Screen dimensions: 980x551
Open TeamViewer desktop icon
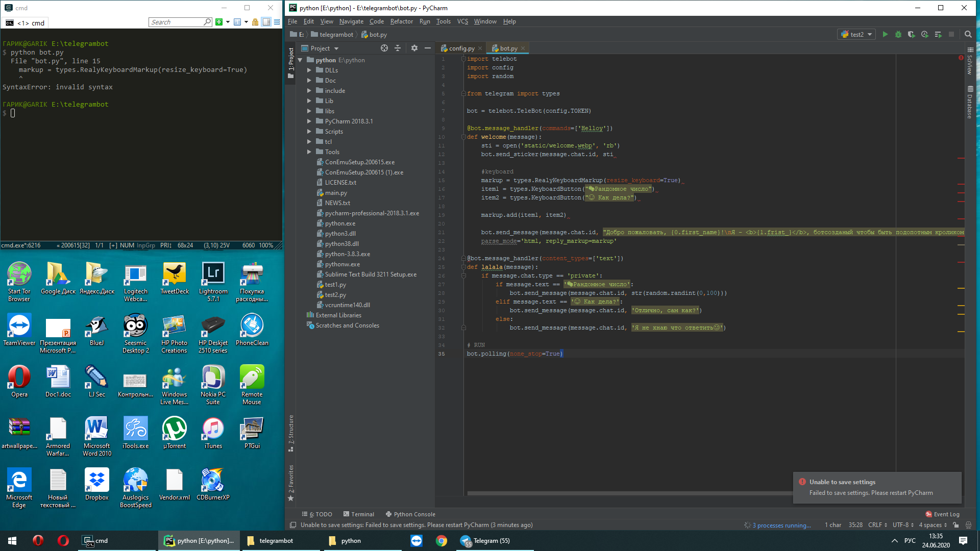click(x=19, y=330)
